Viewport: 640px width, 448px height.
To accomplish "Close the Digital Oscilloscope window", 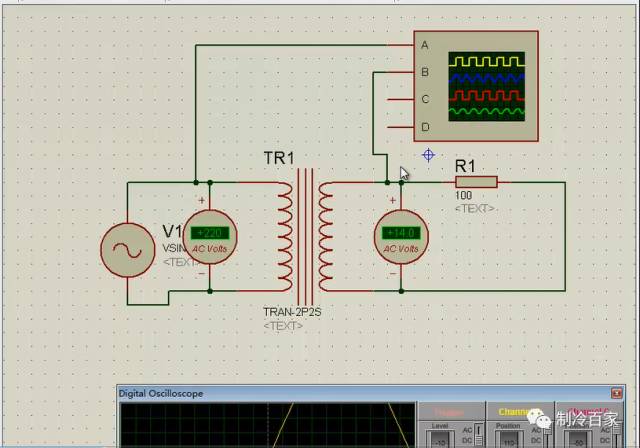I will click(616, 393).
